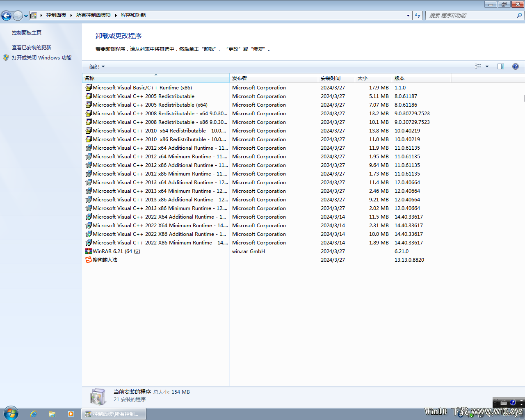The image size is (525, 420).
Task: Refresh the Programs and Features list
Action: coord(418,15)
